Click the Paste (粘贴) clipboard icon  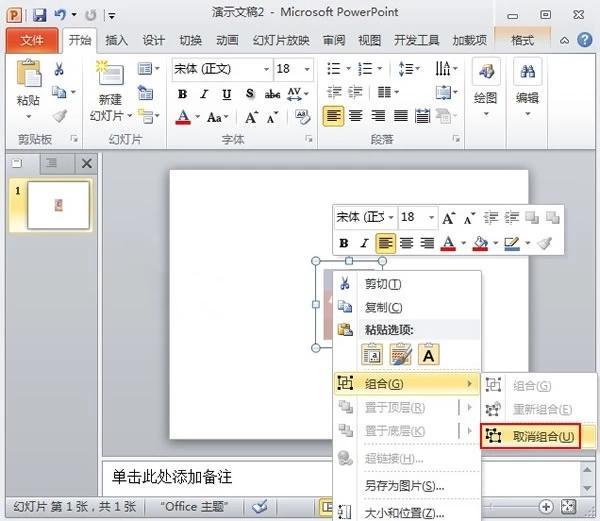(x=29, y=73)
